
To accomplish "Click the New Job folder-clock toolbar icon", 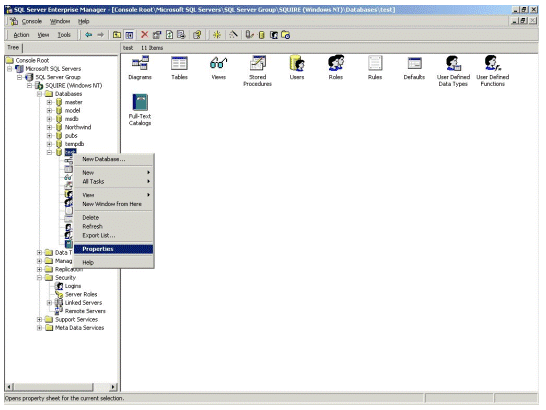I will (x=286, y=35).
